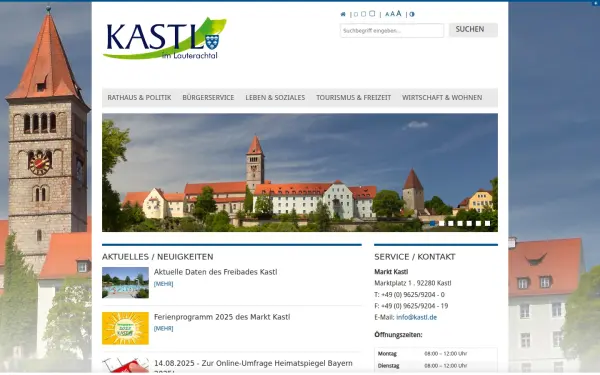Viewport: 600px width, 375px height.
Task: Click the info@kastl.de email link
Action: tap(416, 317)
